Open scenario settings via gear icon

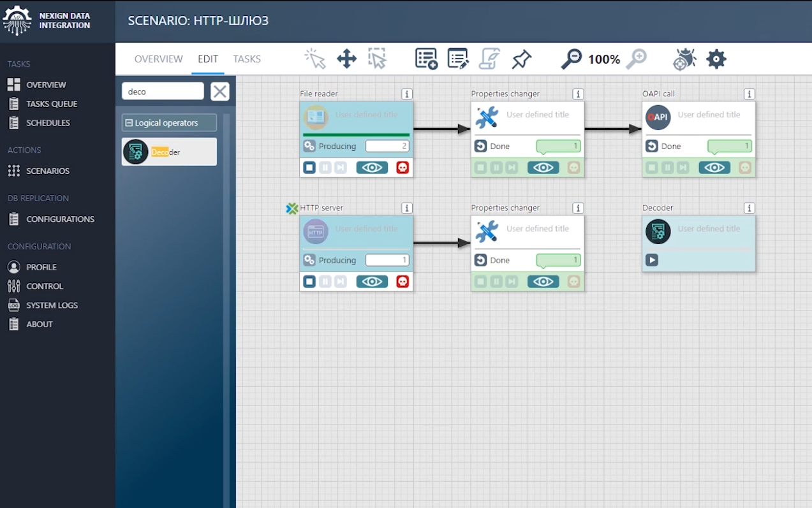[716, 59]
